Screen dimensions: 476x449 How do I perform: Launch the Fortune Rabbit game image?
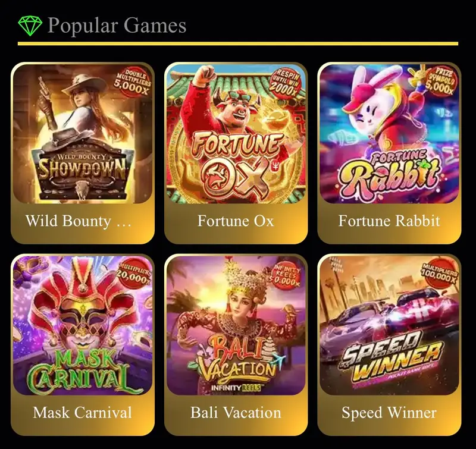coord(389,134)
